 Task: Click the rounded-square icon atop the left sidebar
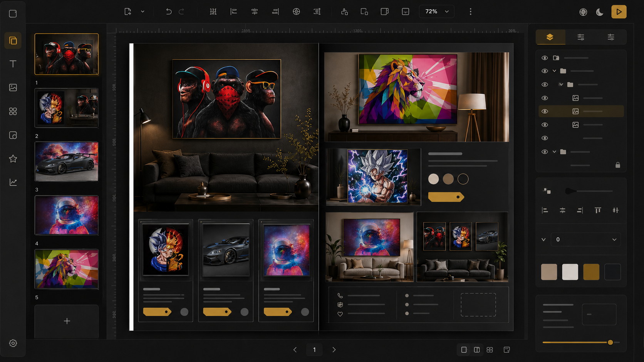tap(13, 14)
